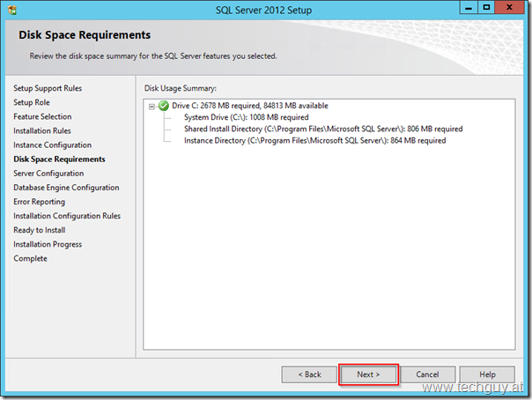Select the Instance Directory 864 MB row
The height and width of the screenshot is (400, 532).
[x=314, y=140]
